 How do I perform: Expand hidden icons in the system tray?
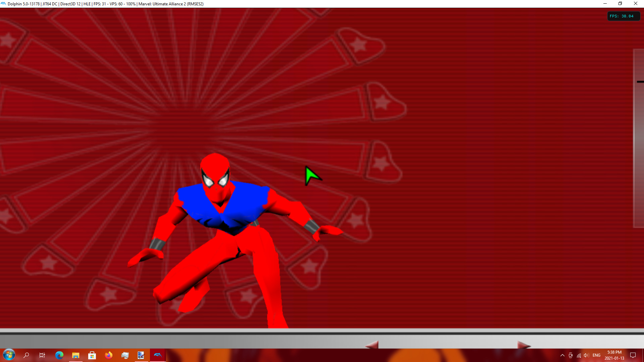coord(562,355)
